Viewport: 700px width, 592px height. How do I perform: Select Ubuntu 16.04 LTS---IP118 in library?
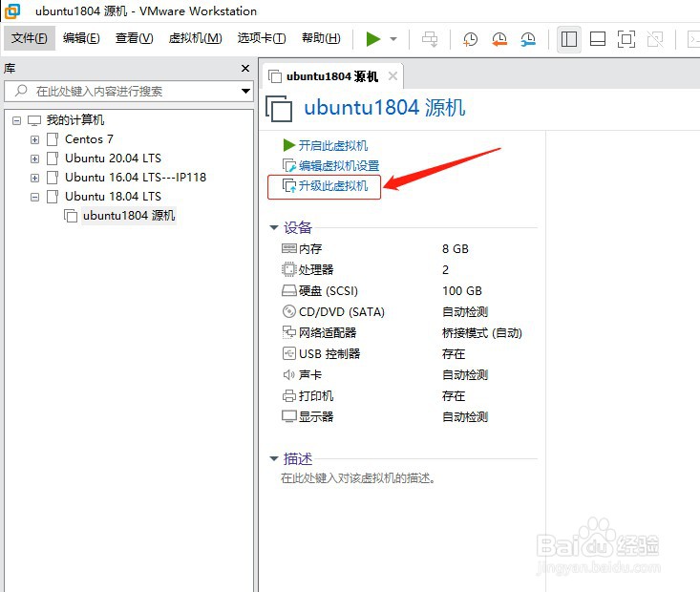[136, 178]
